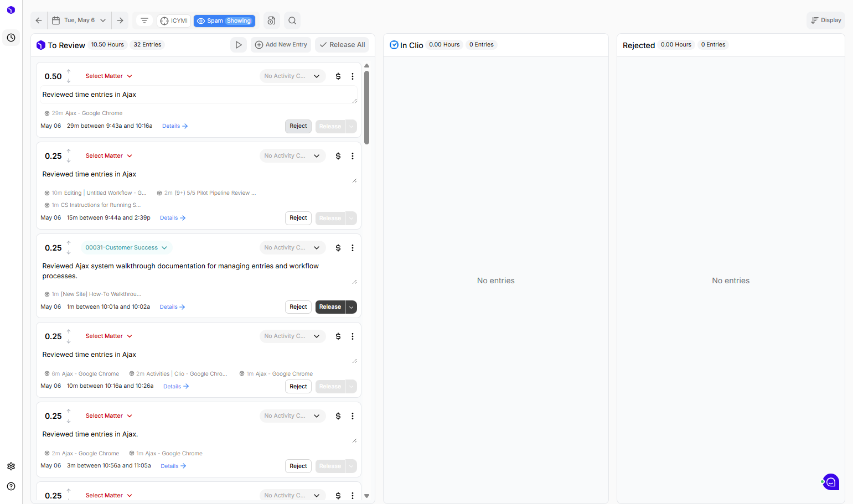The image size is (853, 504).
Task: Open activity dropdown on 0.50 entry
Action: point(292,76)
